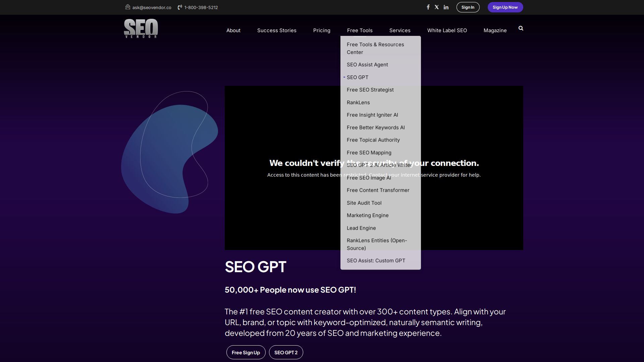The width and height of the screenshot is (644, 362).
Task: Click the X (Twitter) social icon
Action: tap(437, 7)
